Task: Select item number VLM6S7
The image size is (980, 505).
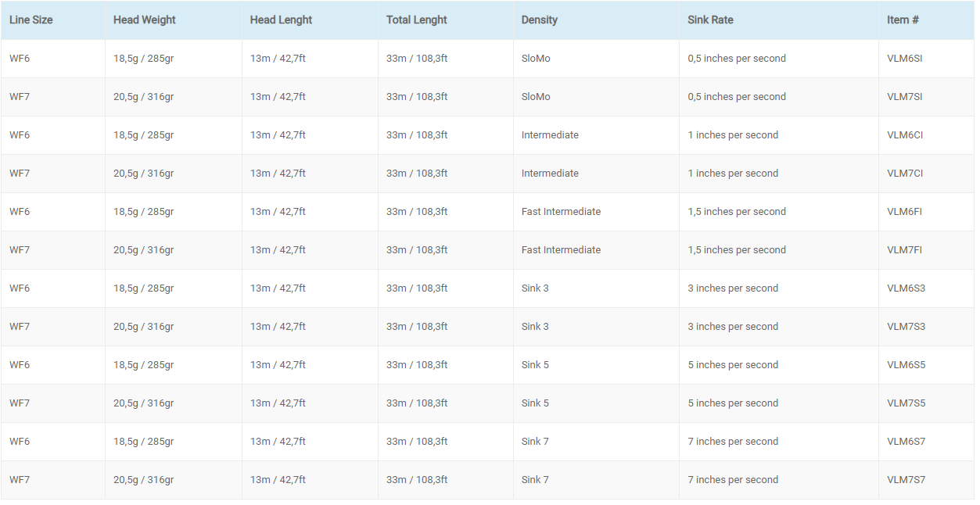Action: pyautogui.click(x=906, y=442)
